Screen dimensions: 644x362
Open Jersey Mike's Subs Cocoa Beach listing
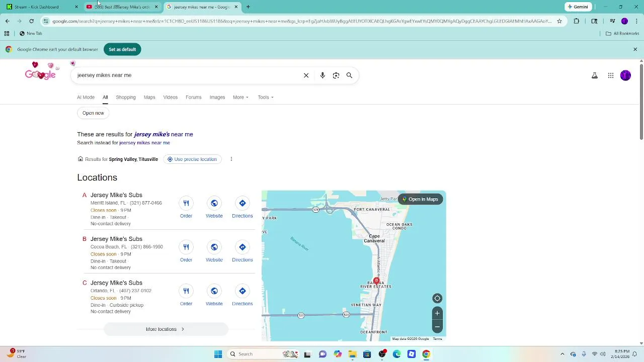point(116,239)
